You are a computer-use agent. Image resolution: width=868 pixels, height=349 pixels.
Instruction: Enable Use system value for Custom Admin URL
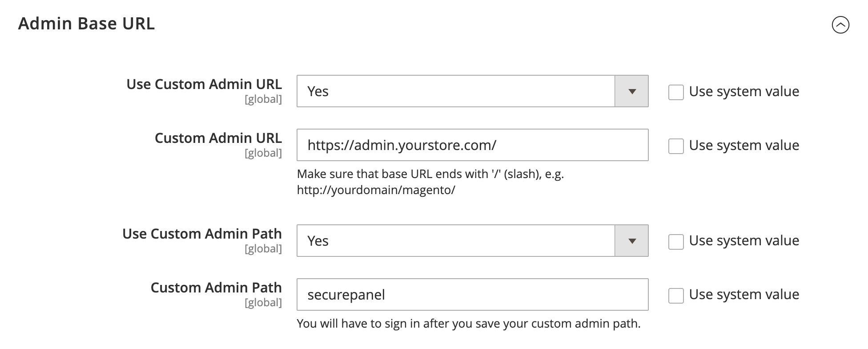coord(676,146)
